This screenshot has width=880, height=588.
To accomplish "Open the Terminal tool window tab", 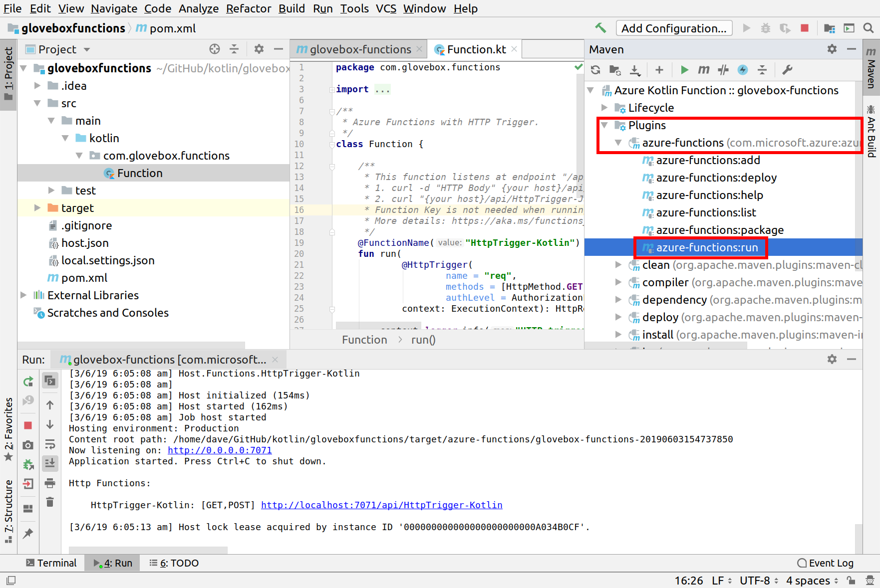I will pyautogui.click(x=51, y=563).
